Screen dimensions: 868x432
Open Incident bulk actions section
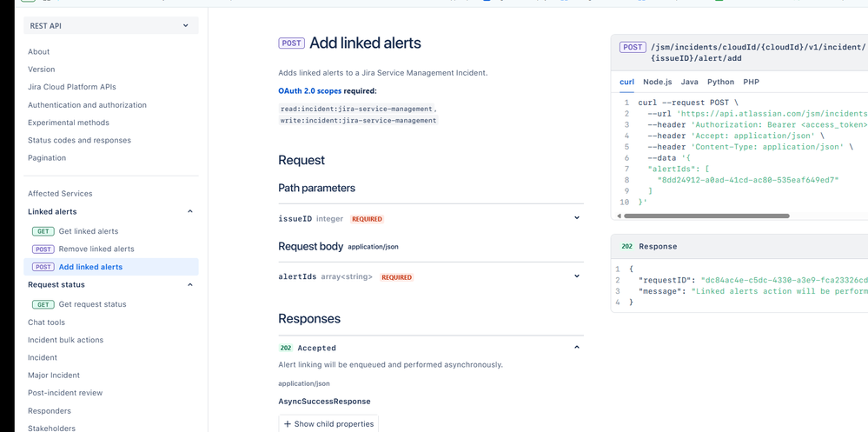tap(65, 340)
